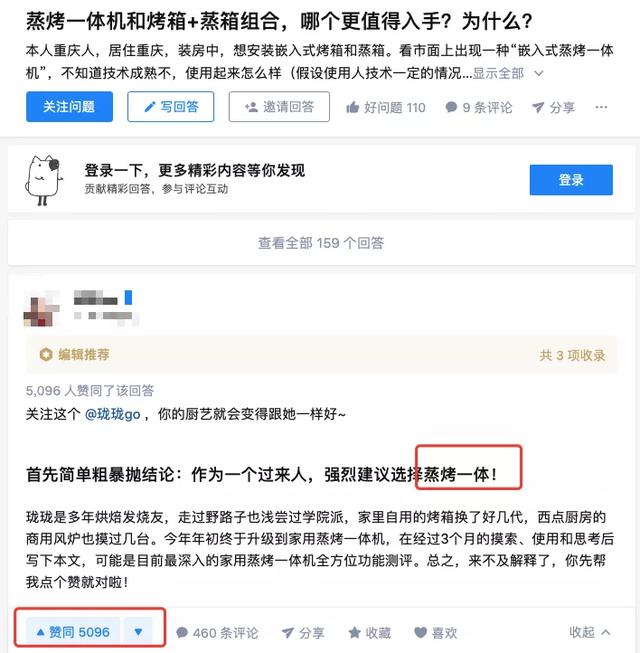Open the three-dots more options menu

[601, 107]
